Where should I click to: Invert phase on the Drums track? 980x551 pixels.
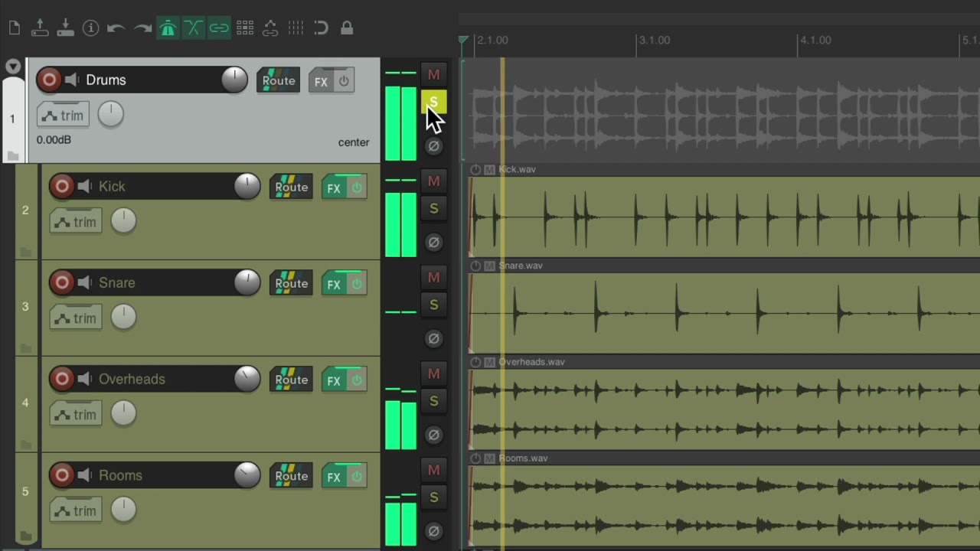tap(434, 145)
